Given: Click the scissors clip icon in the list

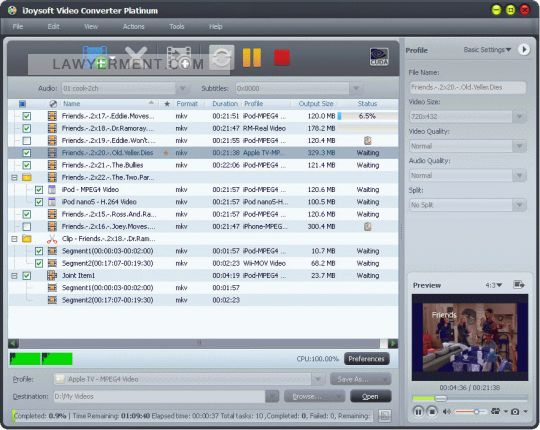Looking at the screenshot, I should (x=52, y=239).
